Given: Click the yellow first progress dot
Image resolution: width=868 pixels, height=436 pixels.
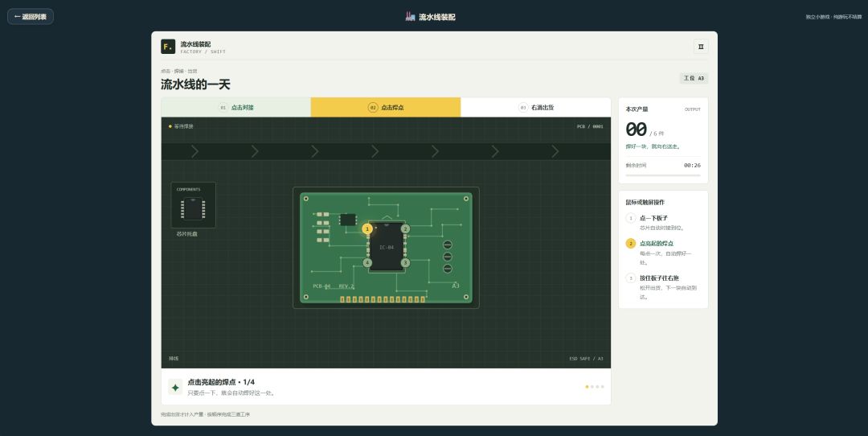Looking at the screenshot, I should [587, 387].
